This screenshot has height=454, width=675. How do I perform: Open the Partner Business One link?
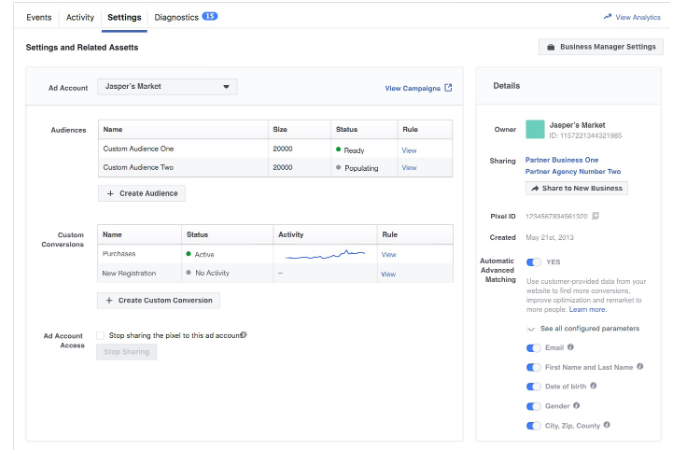(561, 160)
